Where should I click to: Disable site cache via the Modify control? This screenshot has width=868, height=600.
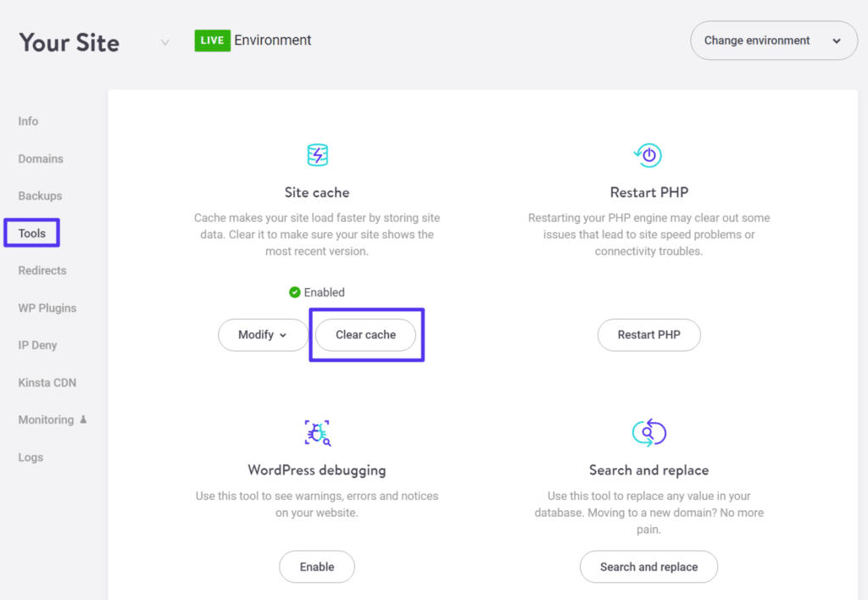click(263, 335)
